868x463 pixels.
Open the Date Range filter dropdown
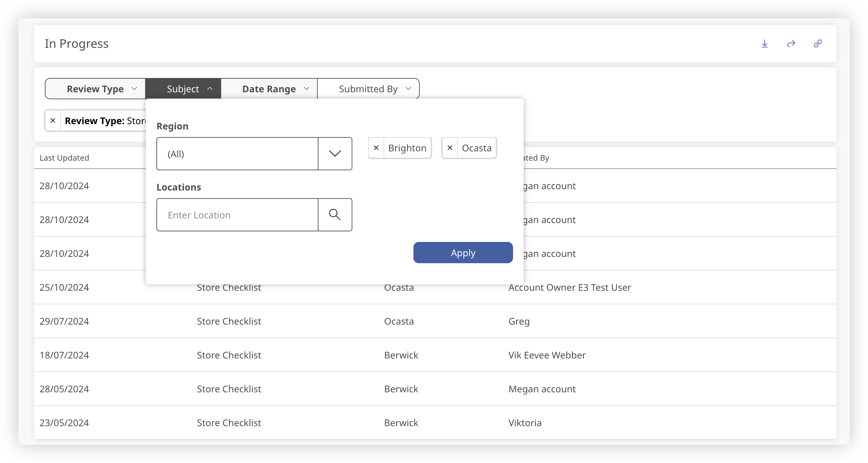(269, 89)
